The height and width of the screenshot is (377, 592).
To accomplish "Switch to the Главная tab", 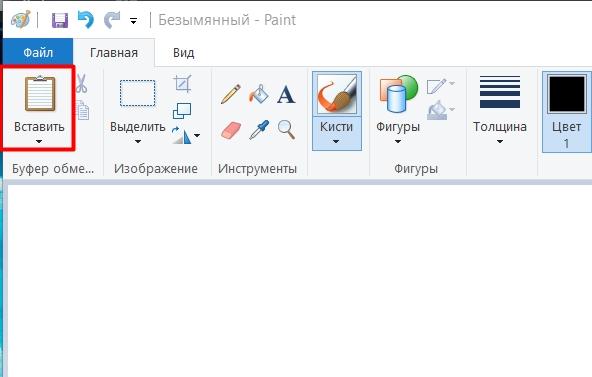I will [114, 52].
